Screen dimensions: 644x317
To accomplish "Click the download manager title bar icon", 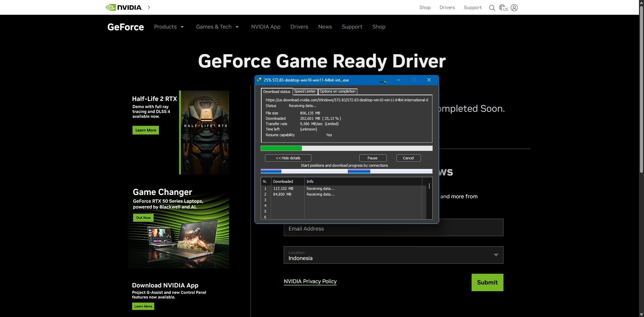I will coord(259,80).
